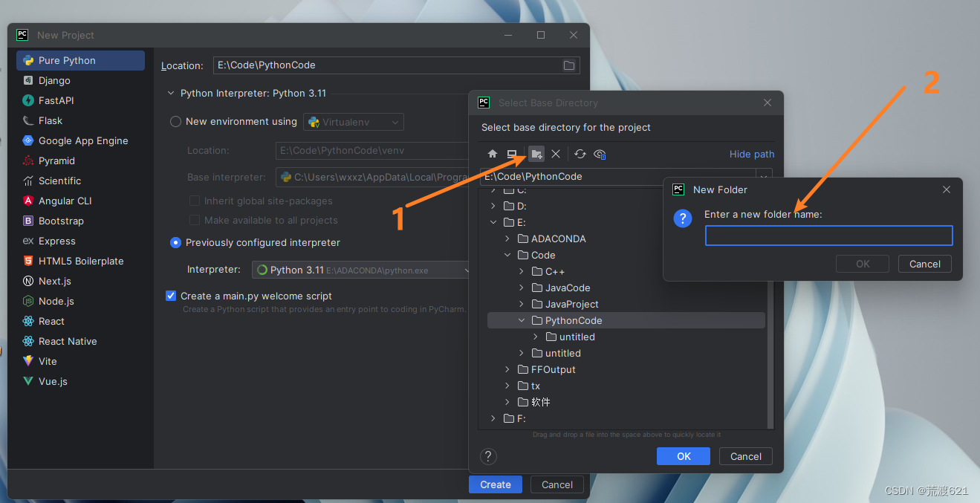Select Previously configured interpreter radio
This screenshot has height=503, width=980.
coord(175,242)
